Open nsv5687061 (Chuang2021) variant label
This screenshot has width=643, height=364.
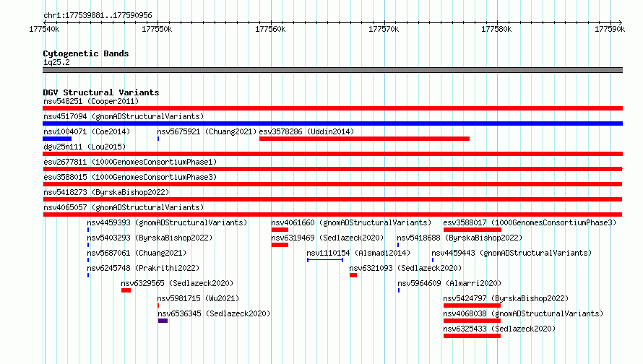tap(137, 253)
